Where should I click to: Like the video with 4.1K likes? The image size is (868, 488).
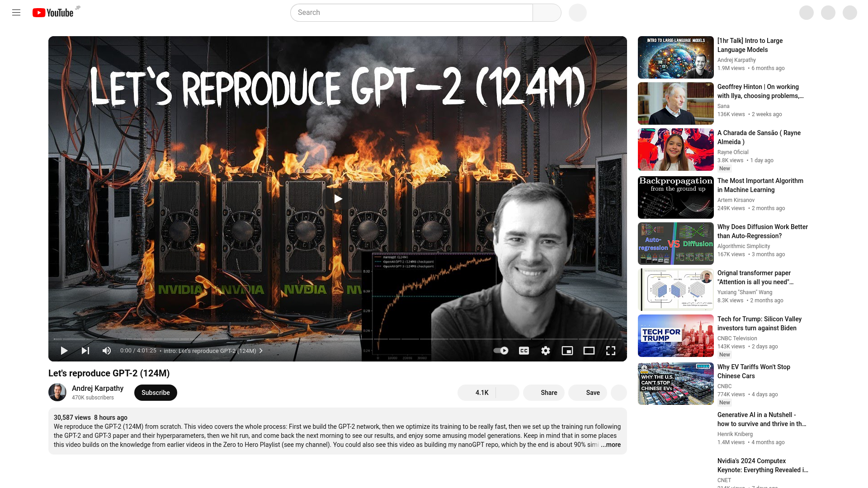pos(477,393)
